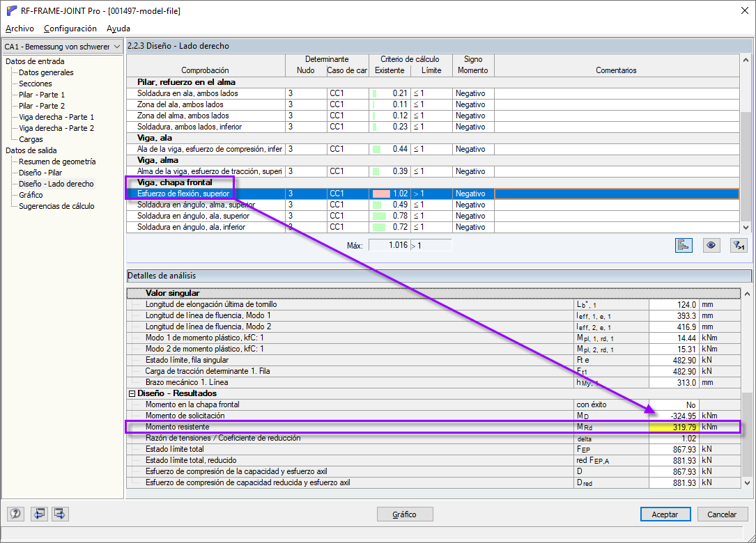Go to next table with forward arrow icon

[x=60, y=514]
